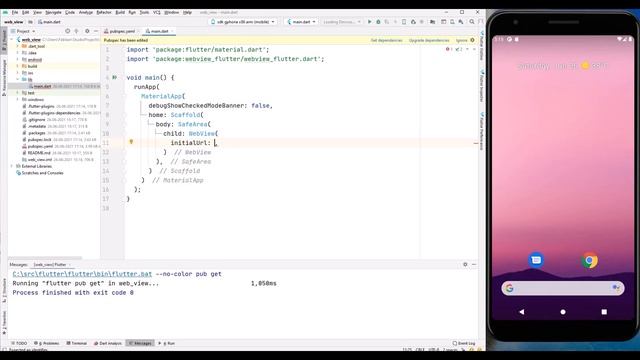640x360 pixels.
Task: Click Ignore link in pubspec banner
Action: 461,40
